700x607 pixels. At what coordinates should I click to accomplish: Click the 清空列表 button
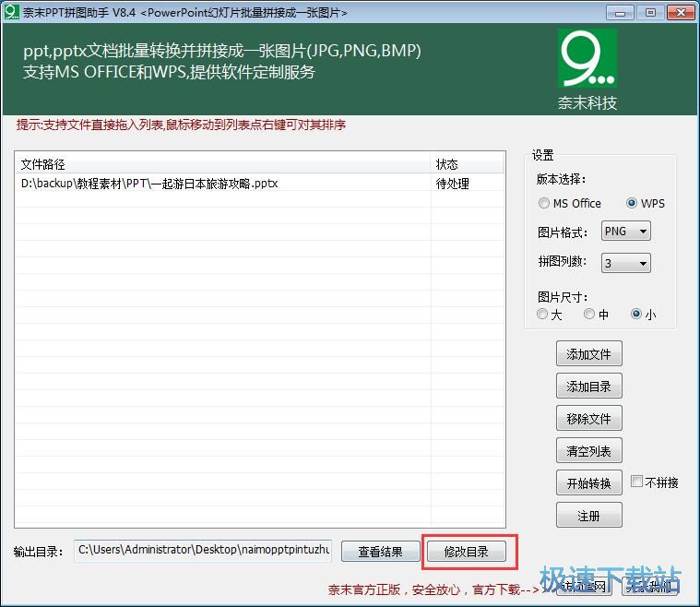[x=588, y=451]
